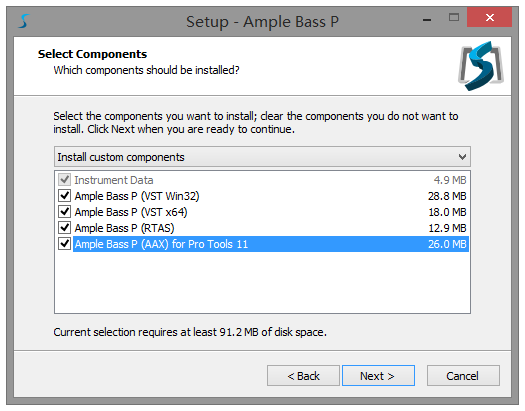Uncheck Ample Bass P (VST x64) component
The width and height of the screenshot is (525, 411).
coord(64,212)
